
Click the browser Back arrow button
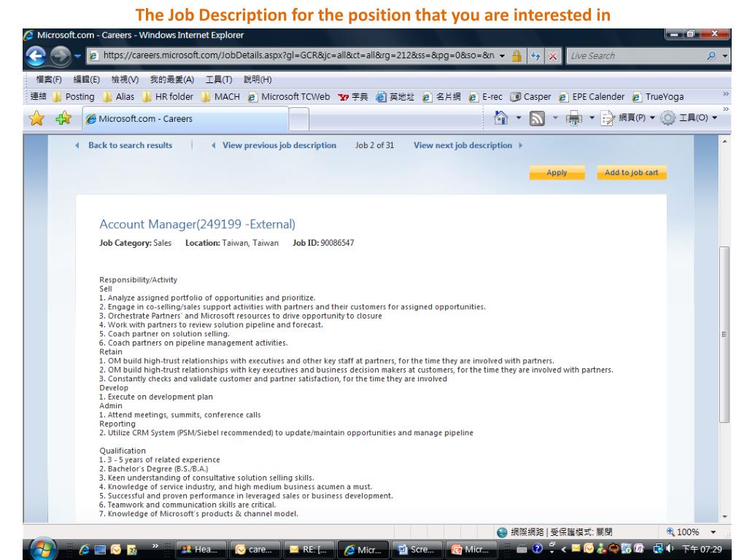coord(36,55)
